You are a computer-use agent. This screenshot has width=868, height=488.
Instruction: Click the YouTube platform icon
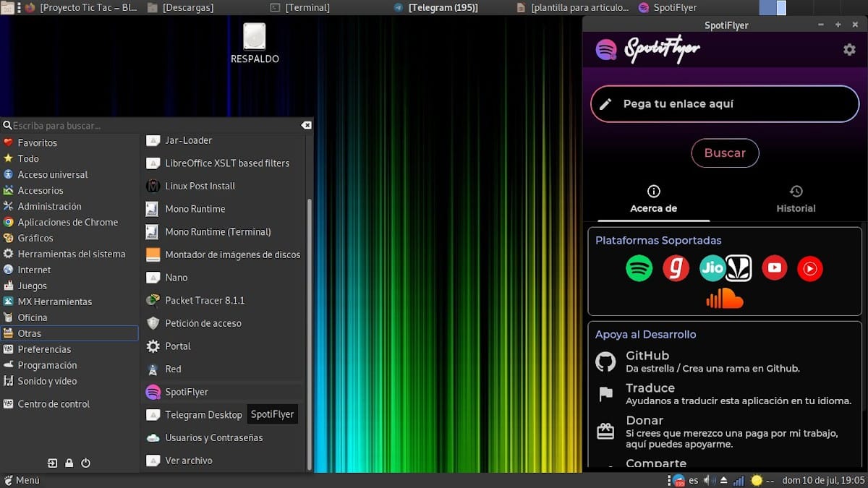pos(775,268)
